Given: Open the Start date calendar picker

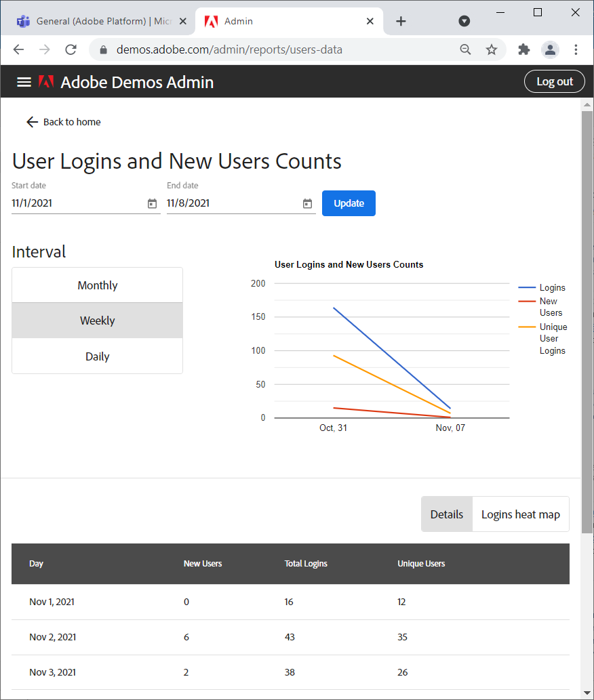Looking at the screenshot, I should pos(153,203).
